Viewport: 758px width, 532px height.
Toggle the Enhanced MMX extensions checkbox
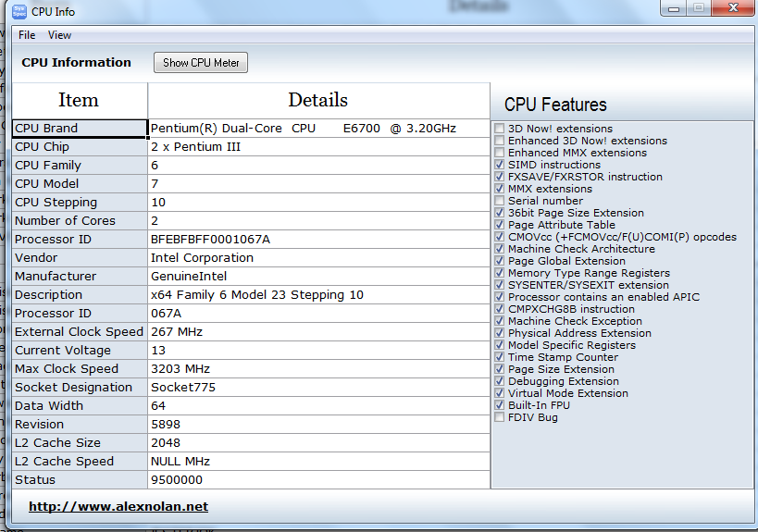point(500,153)
